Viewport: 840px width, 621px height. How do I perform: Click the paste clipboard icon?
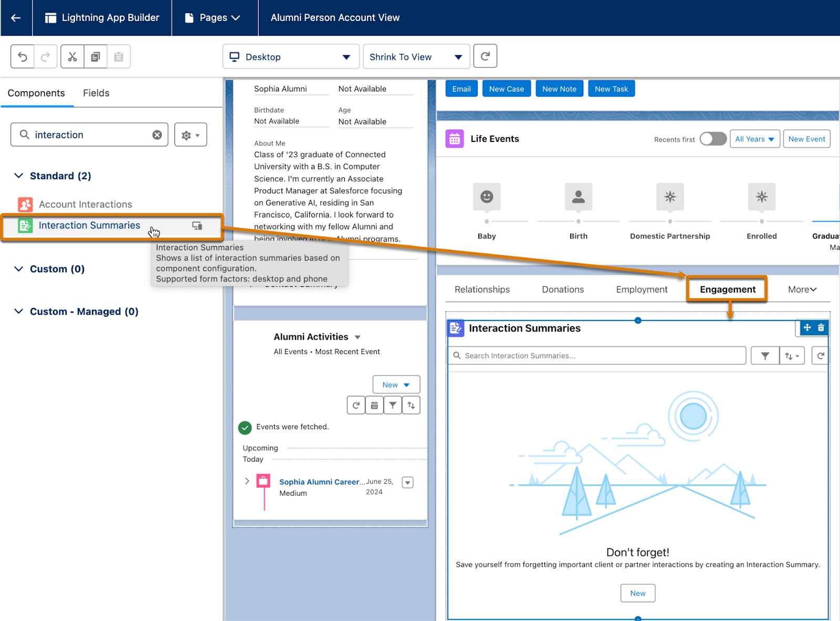119,57
